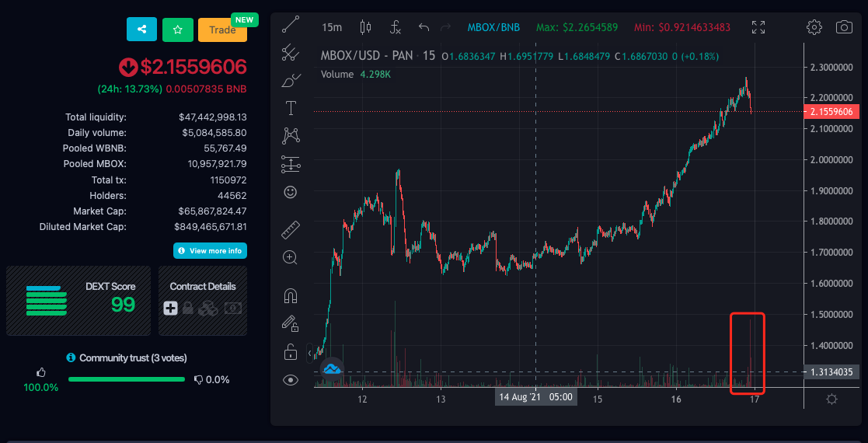Screen dimensions: 868x443
Task: Click View more info button
Action: [x=211, y=251]
